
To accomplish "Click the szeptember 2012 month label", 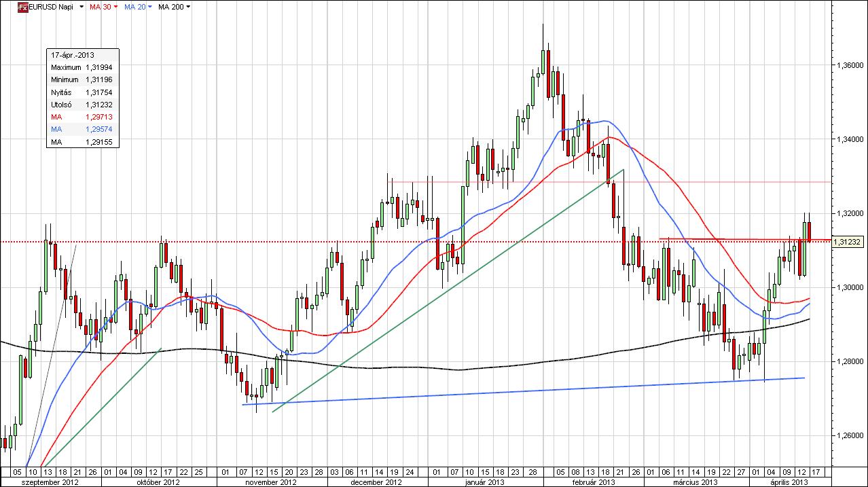I will pyautogui.click(x=51, y=482).
